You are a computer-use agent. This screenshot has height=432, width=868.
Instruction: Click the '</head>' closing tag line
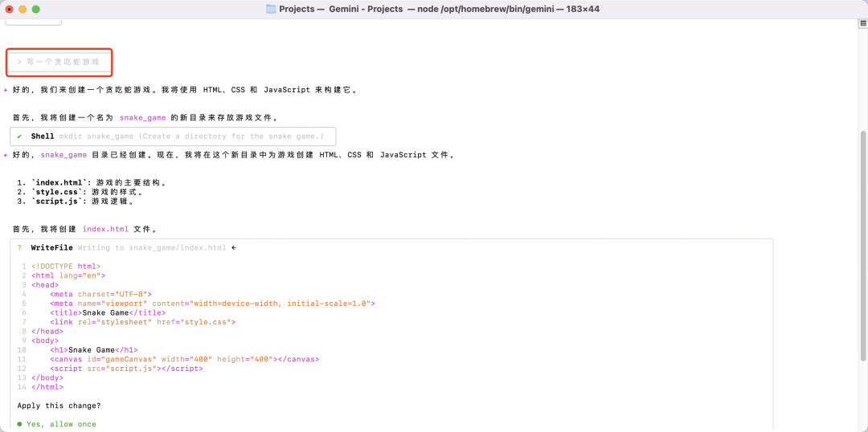point(47,332)
